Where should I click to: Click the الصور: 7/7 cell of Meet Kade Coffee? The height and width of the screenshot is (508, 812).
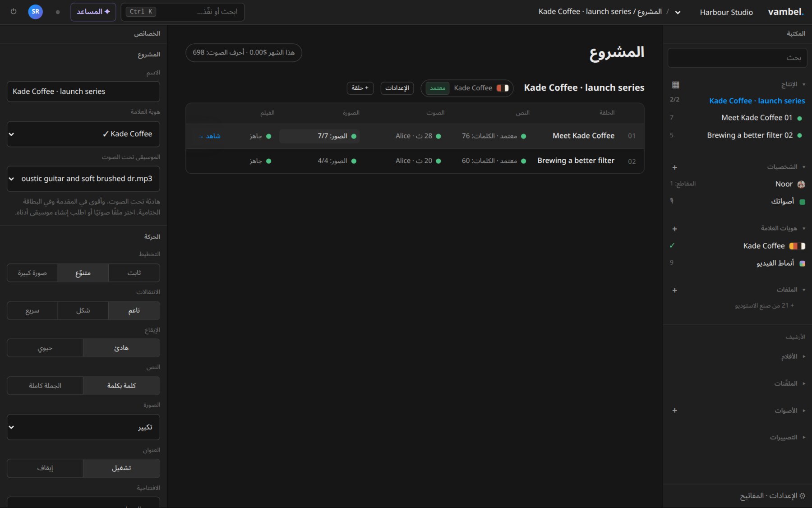click(319, 136)
